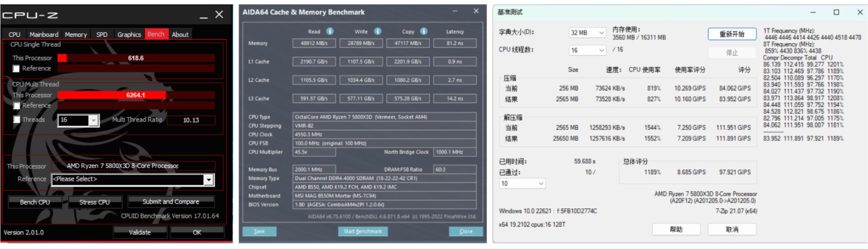Screen dimensions: 868x249
Task: Switch to the SPD tab
Action: tap(102, 34)
